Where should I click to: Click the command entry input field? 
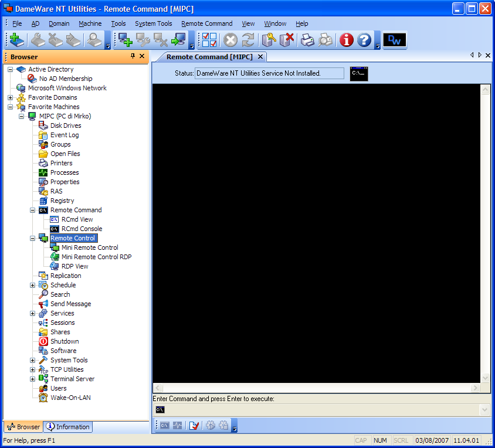point(321,410)
